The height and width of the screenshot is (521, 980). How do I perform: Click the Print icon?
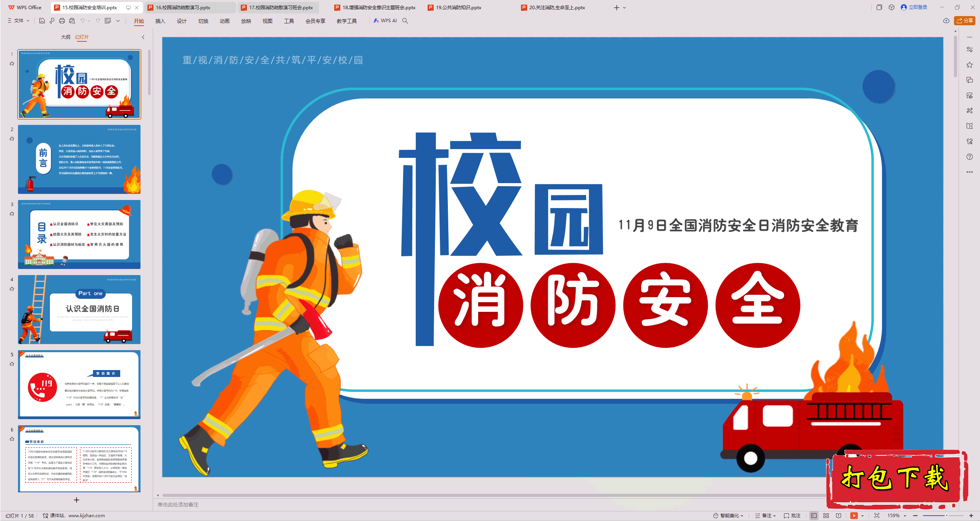coord(62,21)
